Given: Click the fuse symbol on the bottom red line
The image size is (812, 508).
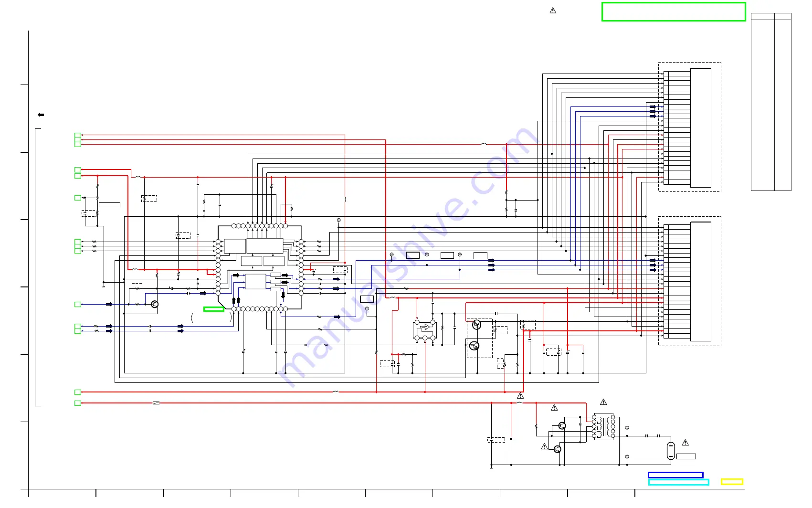Looking at the screenshot, I should (156, 403).
